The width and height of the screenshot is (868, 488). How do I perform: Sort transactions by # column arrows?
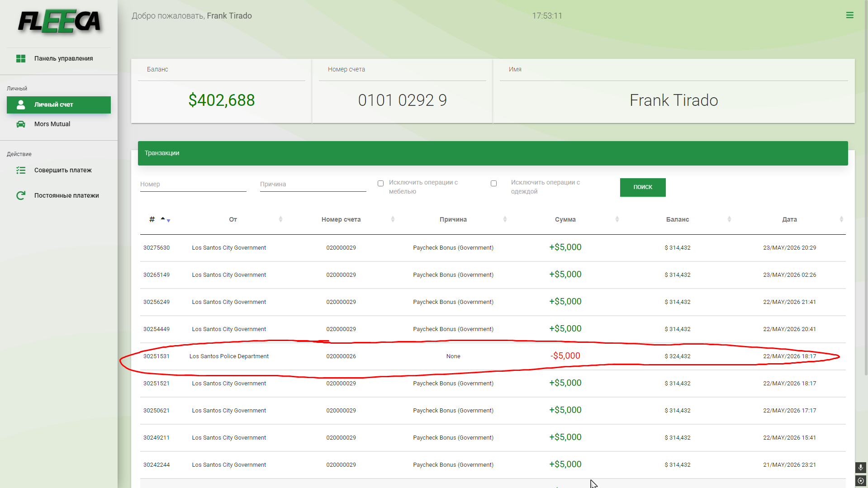166,220
